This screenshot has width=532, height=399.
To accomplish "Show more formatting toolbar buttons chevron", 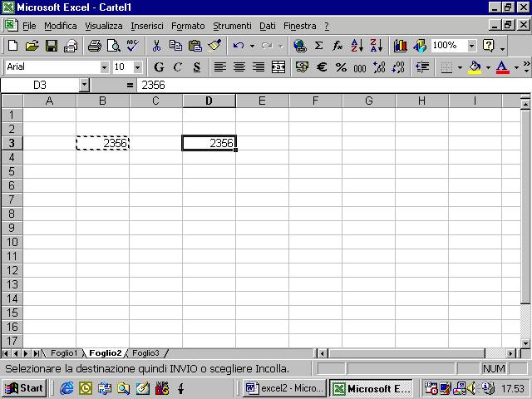I will coord(526,66).
